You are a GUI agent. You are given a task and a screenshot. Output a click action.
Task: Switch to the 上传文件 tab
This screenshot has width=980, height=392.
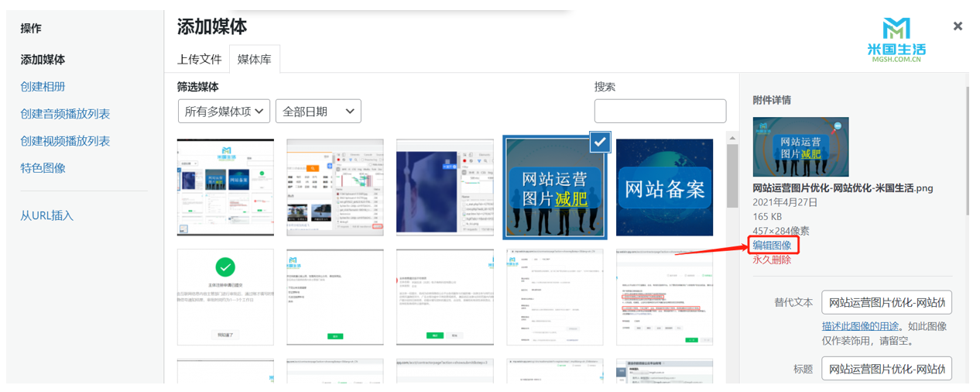(x=200, y=59)
